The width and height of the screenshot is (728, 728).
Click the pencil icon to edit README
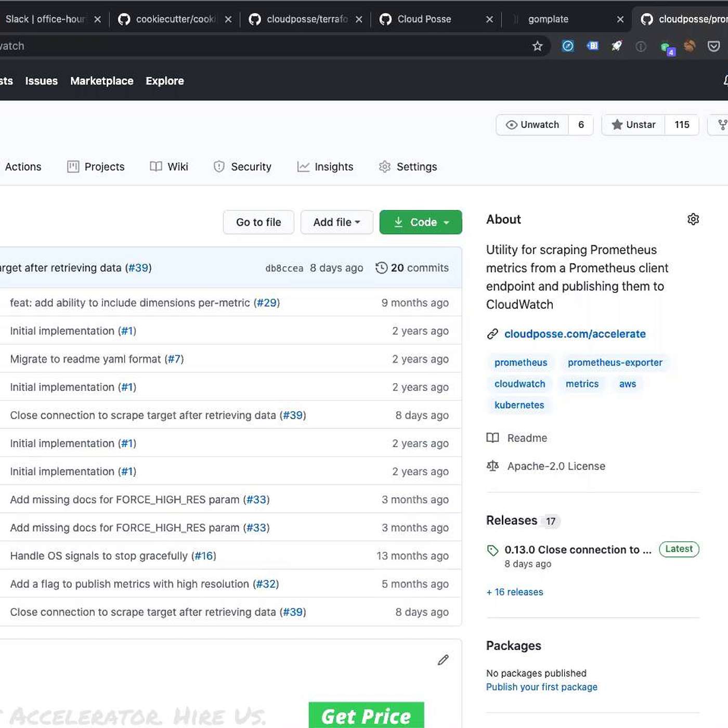pyautogui.click(x=443, y=660)
